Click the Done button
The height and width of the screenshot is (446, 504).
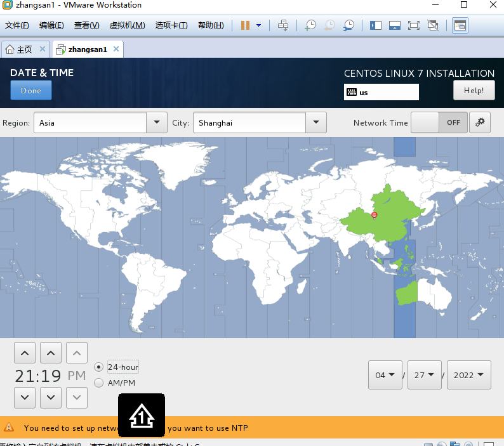point(31,90)
